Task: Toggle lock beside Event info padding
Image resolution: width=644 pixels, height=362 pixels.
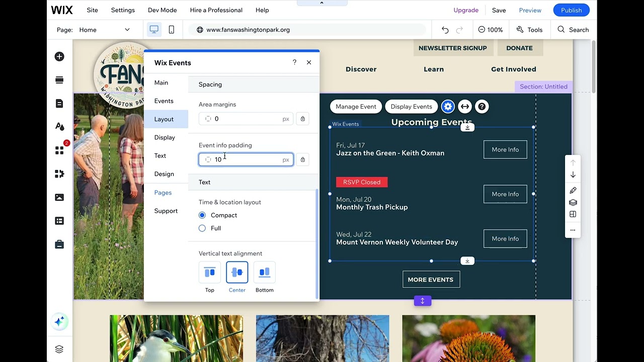Action: (302, 159)
